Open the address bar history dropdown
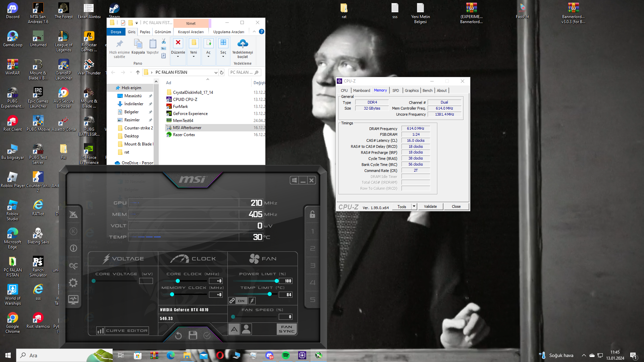Viewport: 644px width, 362px height. click(216, 72)
